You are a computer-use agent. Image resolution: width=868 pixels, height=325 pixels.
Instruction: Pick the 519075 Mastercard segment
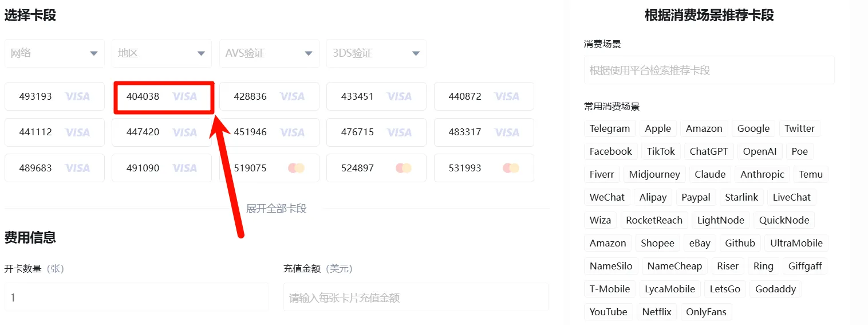point(269,168)
